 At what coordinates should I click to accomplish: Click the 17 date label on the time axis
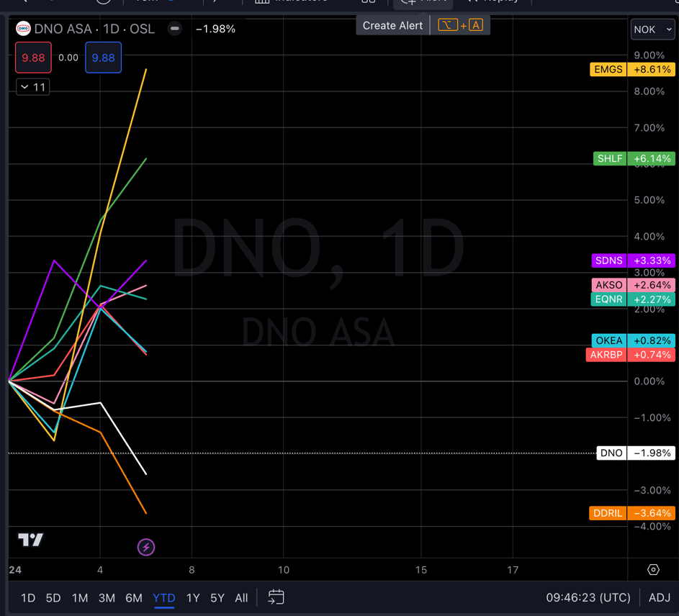coord(513,570)
